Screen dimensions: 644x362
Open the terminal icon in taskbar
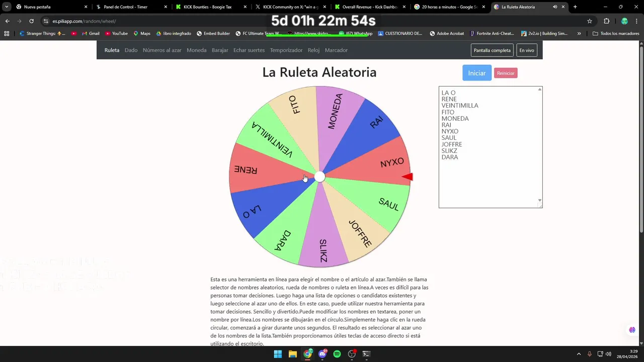point(367,354)
